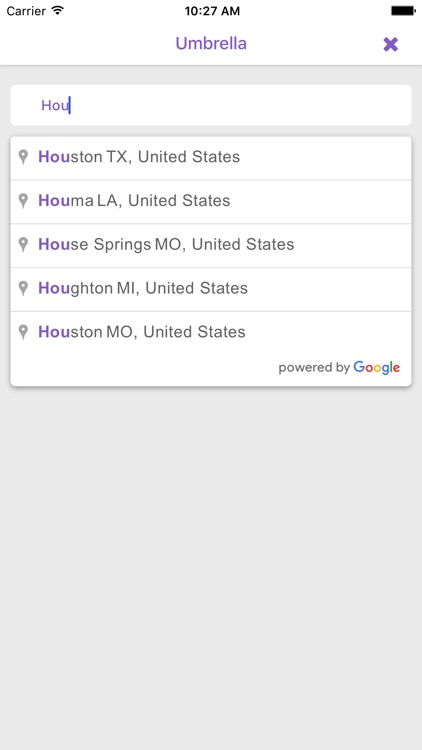The width and height of the screenshot is (422, 750).
Task: Choose Houston MO, United States suggestion
Action: tap(211, 332)
